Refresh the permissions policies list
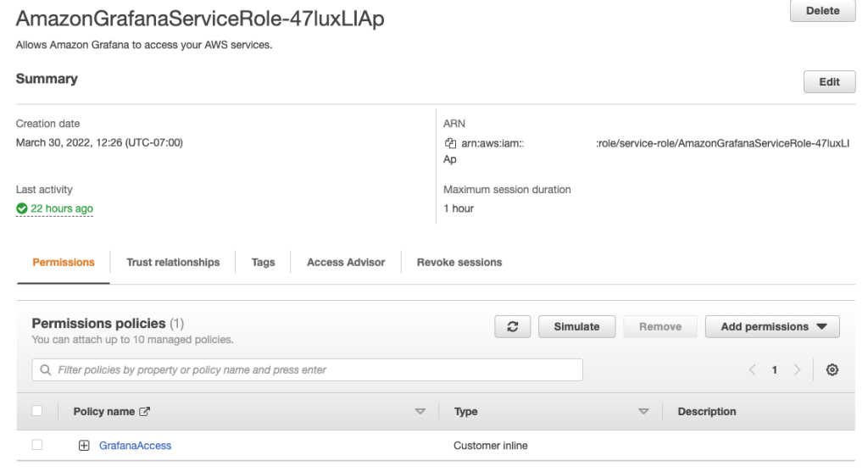The image size is (868, 472). [513, 326]
